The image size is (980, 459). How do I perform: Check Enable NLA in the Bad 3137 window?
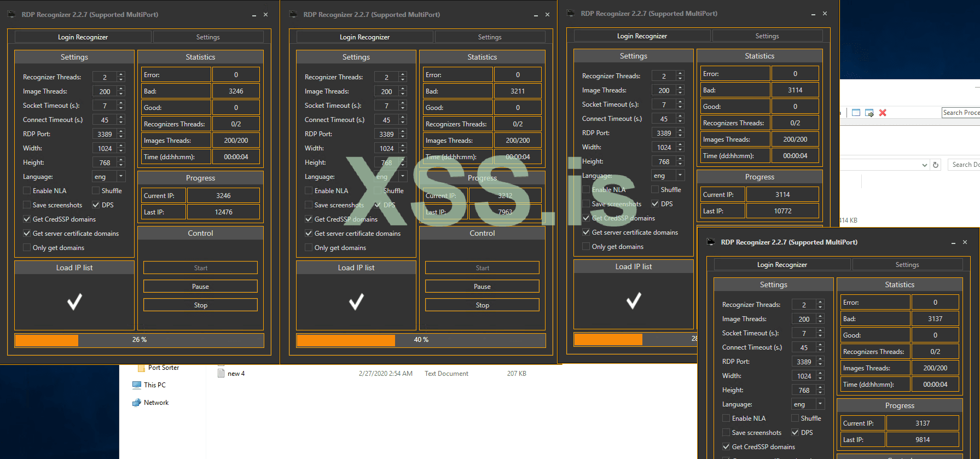(x=726, y=419)
